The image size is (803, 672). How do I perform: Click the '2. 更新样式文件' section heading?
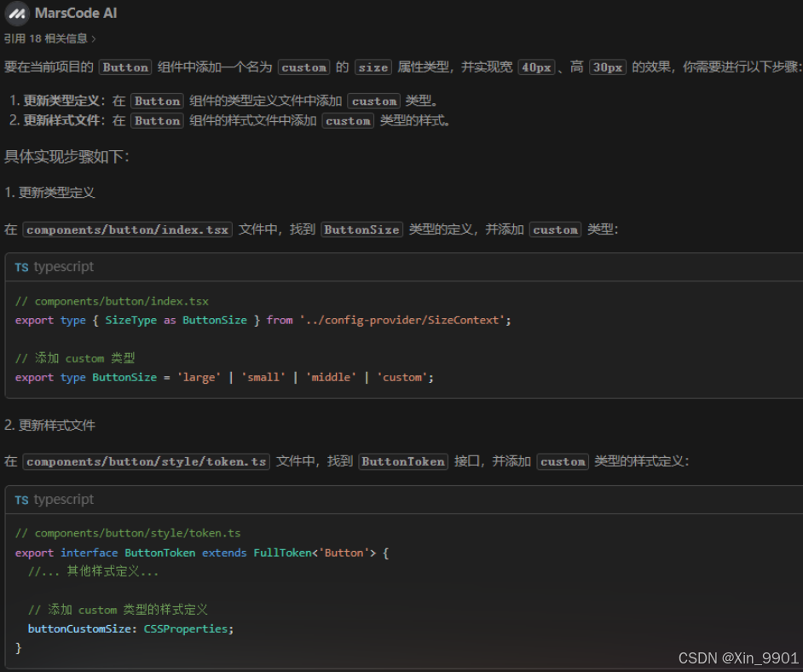49,426
